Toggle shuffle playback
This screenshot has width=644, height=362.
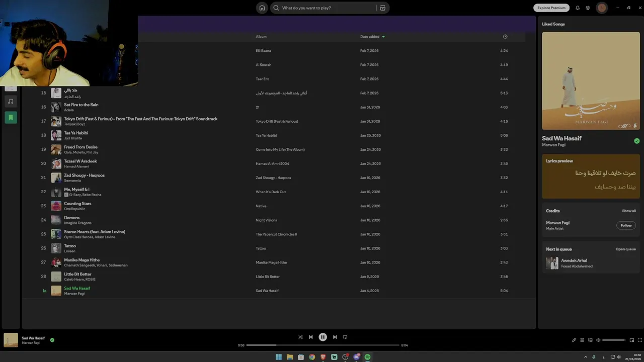300,337
